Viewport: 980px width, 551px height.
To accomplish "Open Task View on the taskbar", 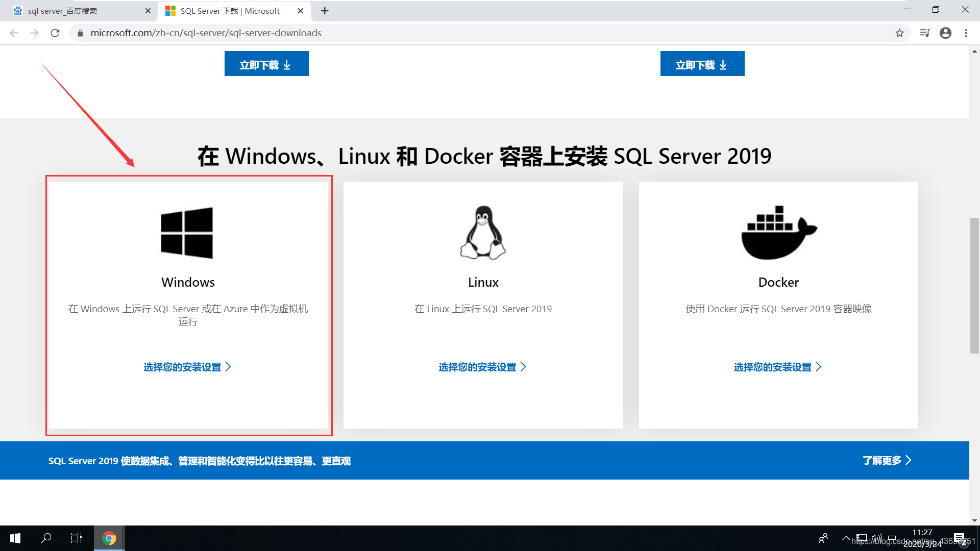I will [x=77, y=538].
